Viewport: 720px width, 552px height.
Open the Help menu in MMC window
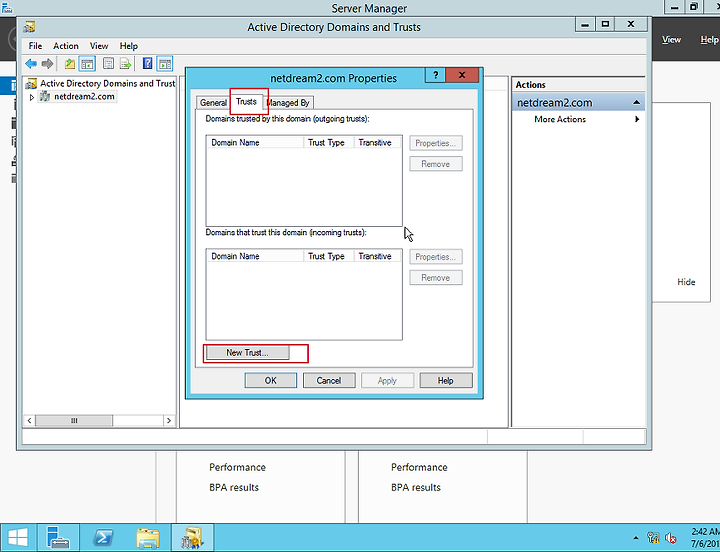[129, 46]
